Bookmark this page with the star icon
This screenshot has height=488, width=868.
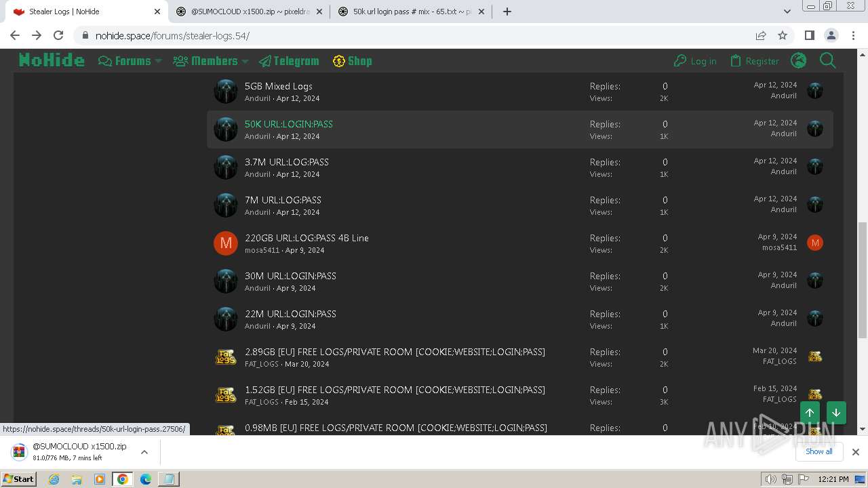(783, 36)
